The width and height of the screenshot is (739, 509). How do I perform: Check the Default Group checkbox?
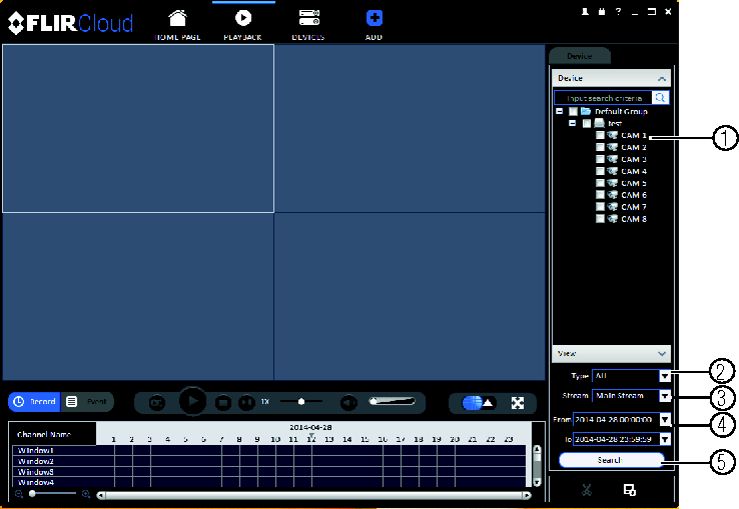[x=573, y=111]
